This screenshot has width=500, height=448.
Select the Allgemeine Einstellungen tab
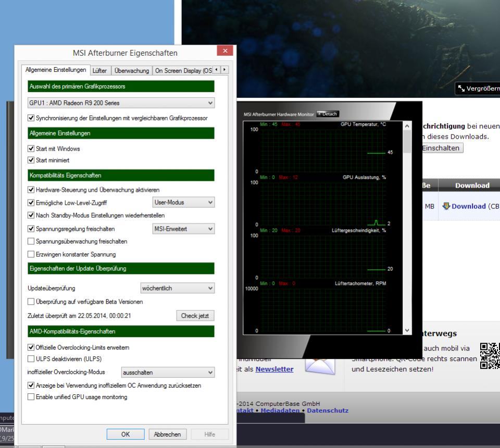56,70
